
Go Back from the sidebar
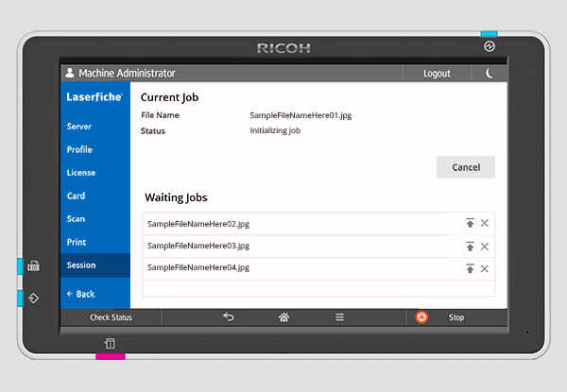coord(81,294)
